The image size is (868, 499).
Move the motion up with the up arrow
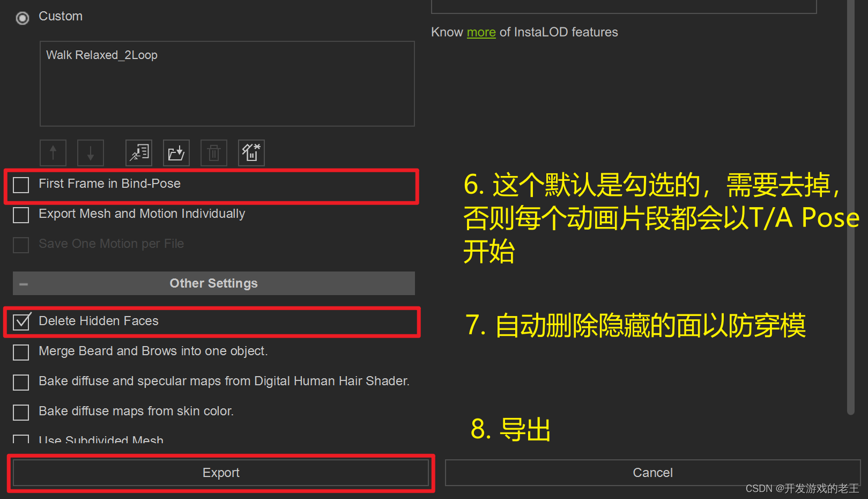53,153
